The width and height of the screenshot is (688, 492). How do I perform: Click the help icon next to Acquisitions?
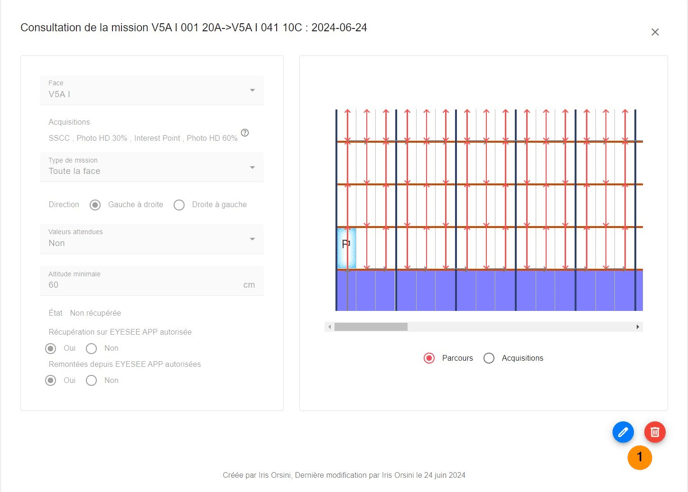point(245,133)
